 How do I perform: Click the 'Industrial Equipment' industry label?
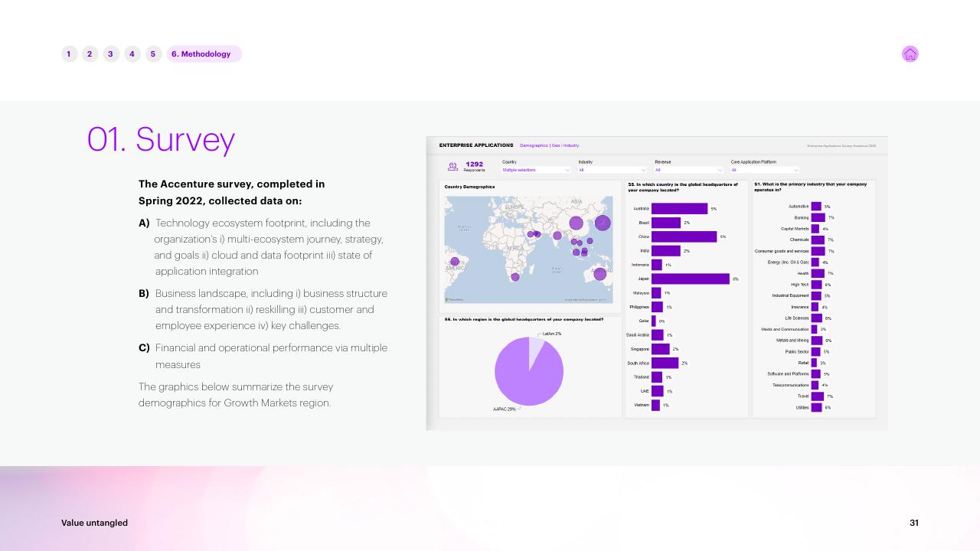(791, 295)
